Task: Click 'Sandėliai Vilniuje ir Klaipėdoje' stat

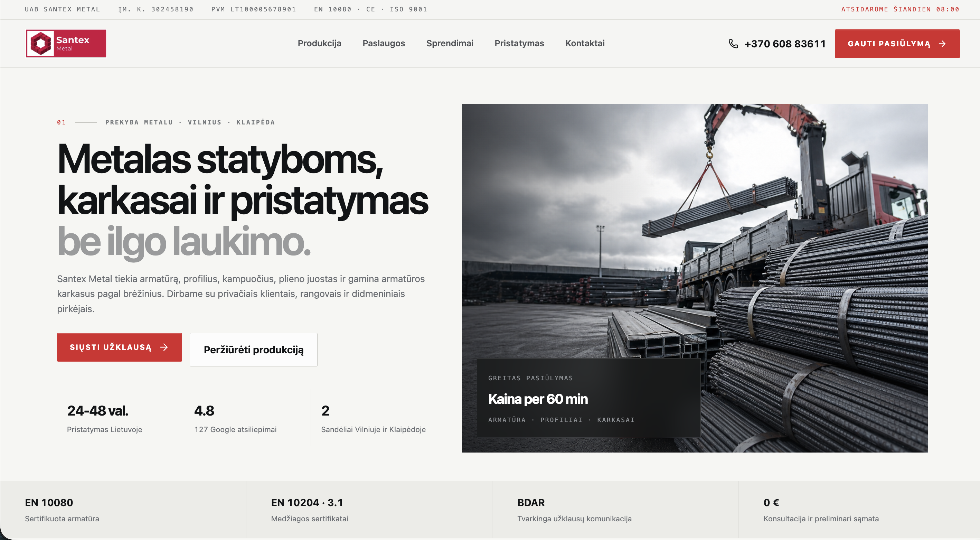Action: [373, 429]
